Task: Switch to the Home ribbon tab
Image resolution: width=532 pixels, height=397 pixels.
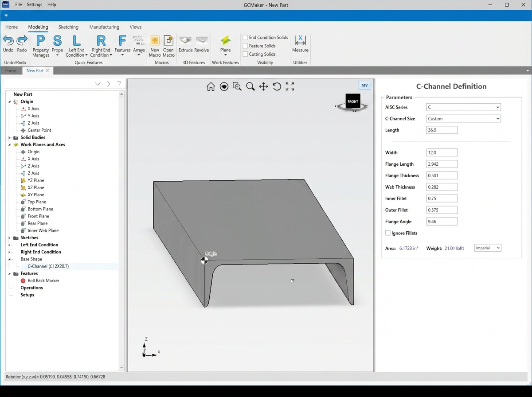Action: point(12,27)
